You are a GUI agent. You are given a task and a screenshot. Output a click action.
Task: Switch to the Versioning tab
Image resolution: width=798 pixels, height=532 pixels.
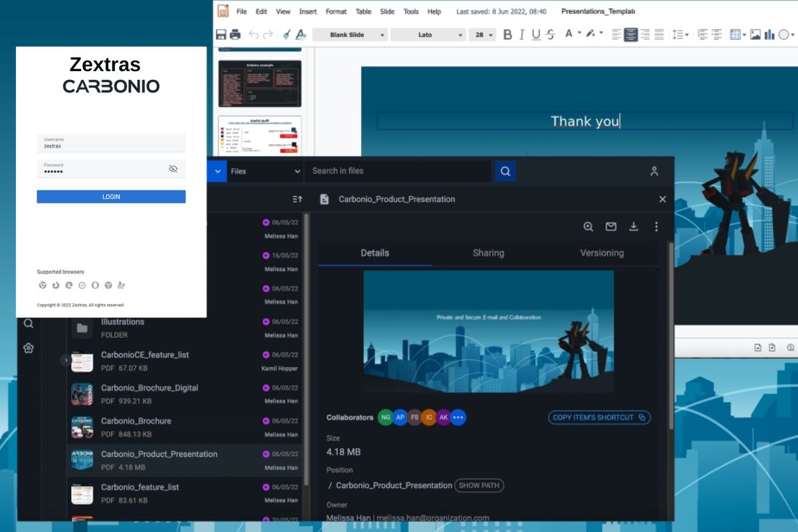[602, 253]
